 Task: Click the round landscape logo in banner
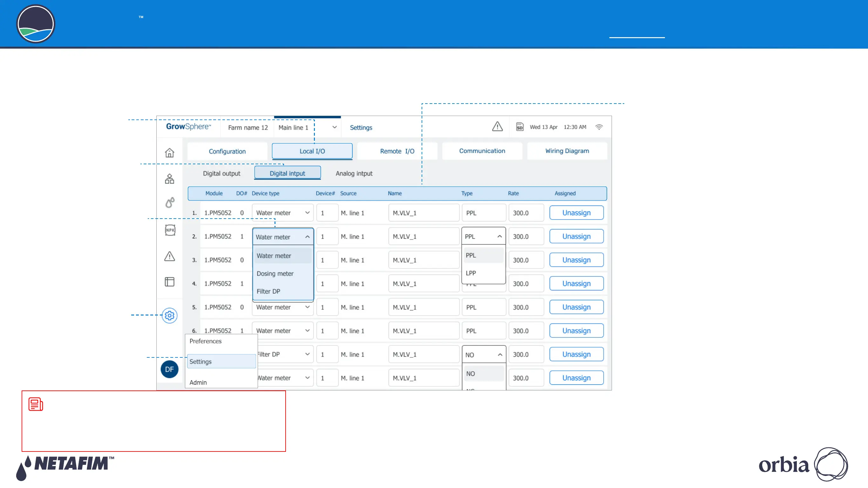point(35,24)
